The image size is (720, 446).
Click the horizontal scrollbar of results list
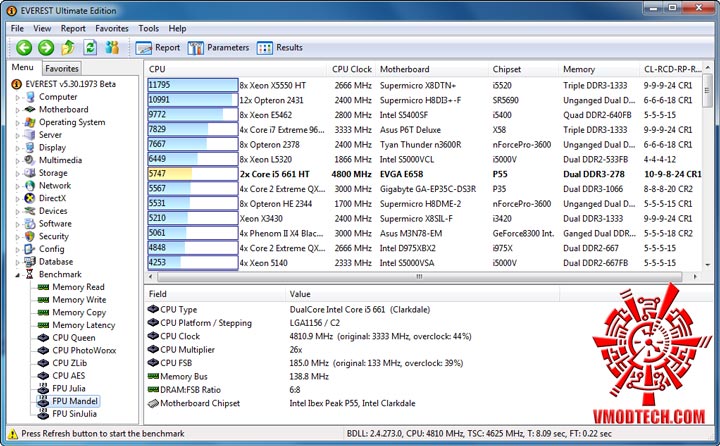(419, 277)
